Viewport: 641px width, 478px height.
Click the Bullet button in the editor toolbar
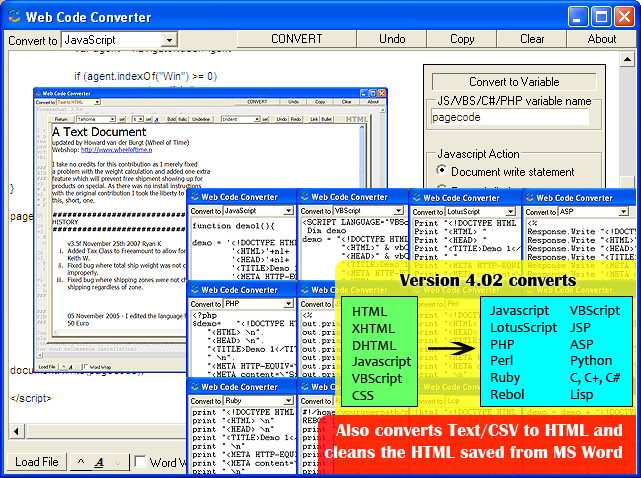click(x=326, y=119)
